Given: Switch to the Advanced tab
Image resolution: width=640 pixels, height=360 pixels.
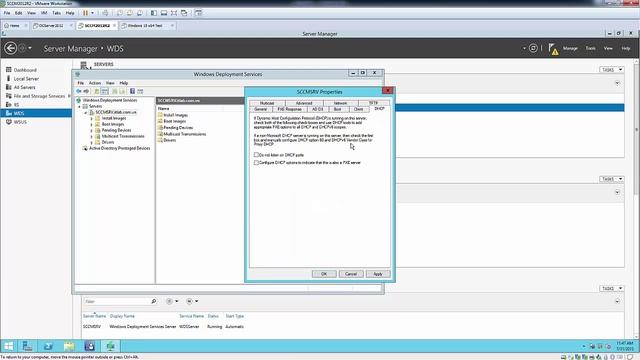Looking at the screenshot, I should click(304, 103).
